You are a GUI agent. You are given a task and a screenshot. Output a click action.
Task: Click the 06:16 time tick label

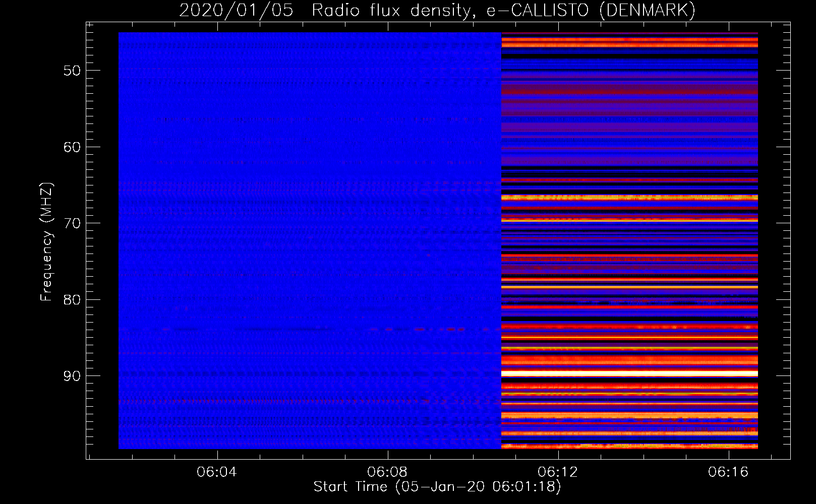click(728, 472)
